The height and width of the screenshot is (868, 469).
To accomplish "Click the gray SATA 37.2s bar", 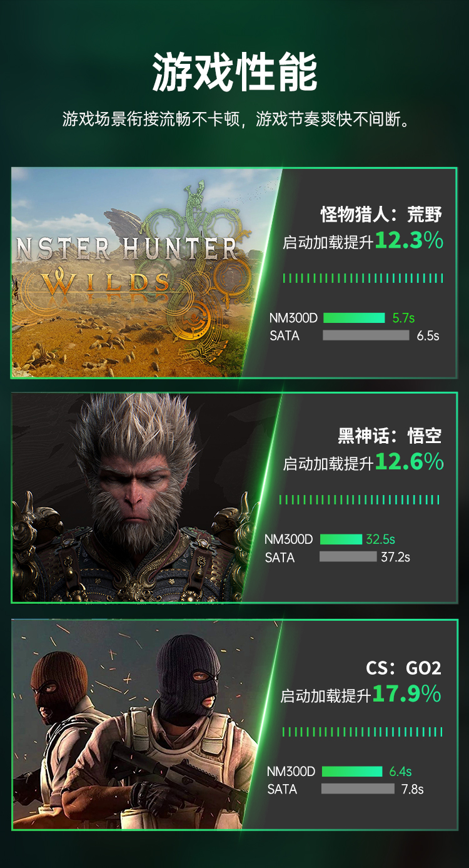I will (348, 556).
